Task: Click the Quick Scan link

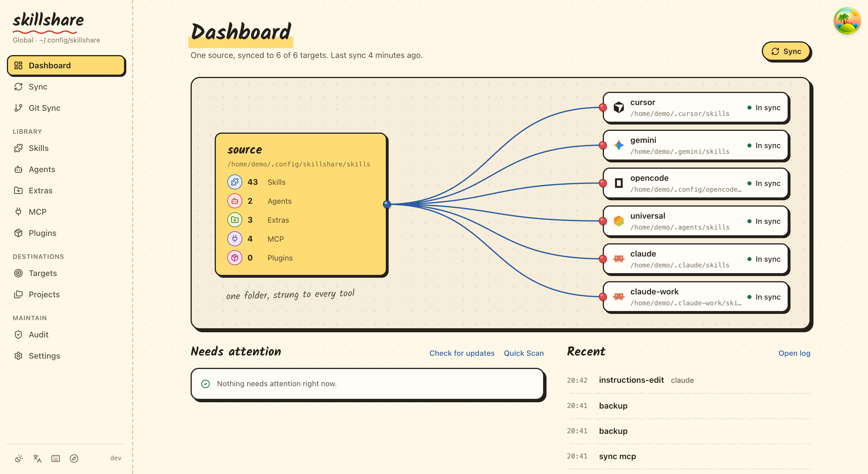Action: pyautogui.click(x=524, y=353)
